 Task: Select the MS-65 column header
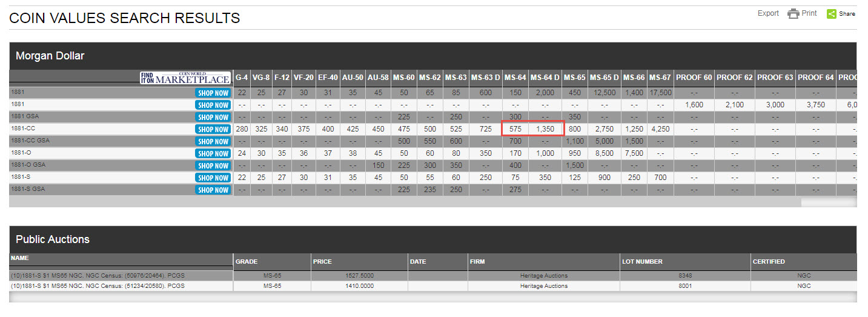(x=574, y=78)
